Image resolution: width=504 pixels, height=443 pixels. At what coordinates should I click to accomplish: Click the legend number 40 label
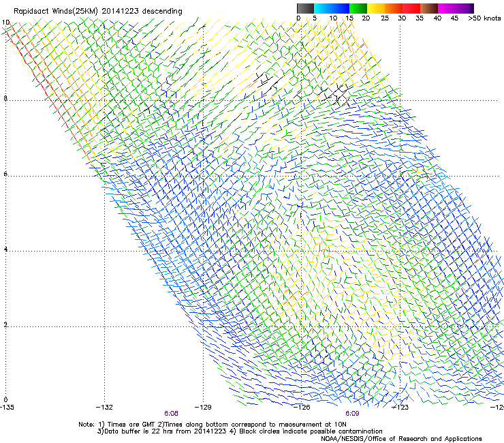click(437, 18)
